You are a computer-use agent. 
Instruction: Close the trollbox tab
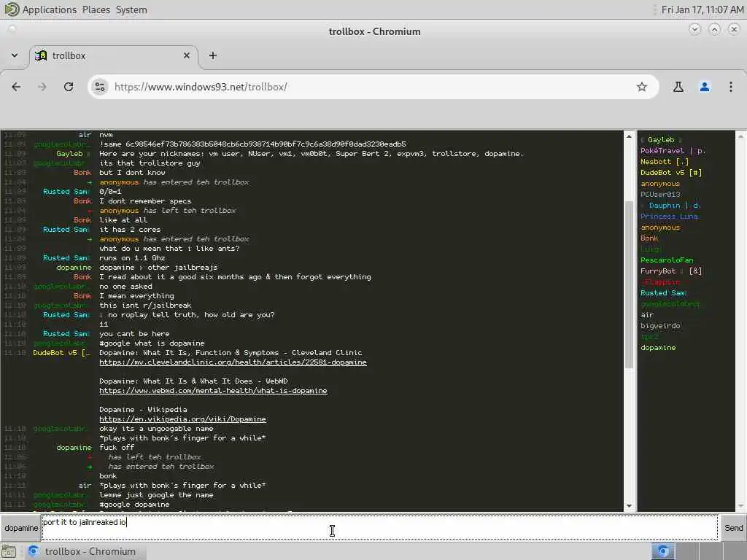[x=187, y=55]
